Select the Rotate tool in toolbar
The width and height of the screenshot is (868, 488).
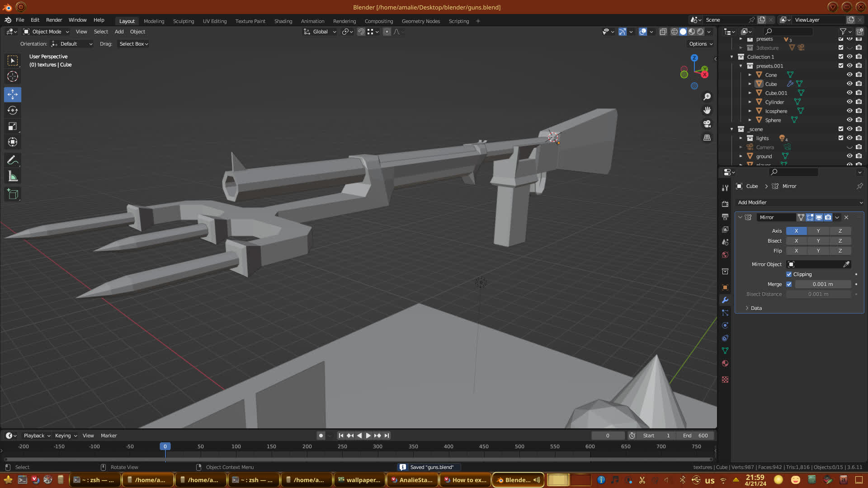13,111
